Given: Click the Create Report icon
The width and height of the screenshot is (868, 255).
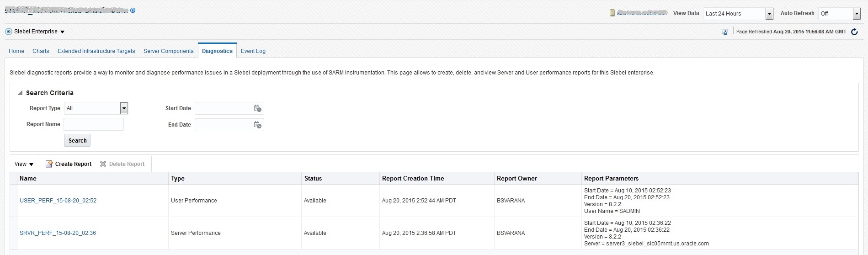Looking at the screenshot, I should (49, 164).
